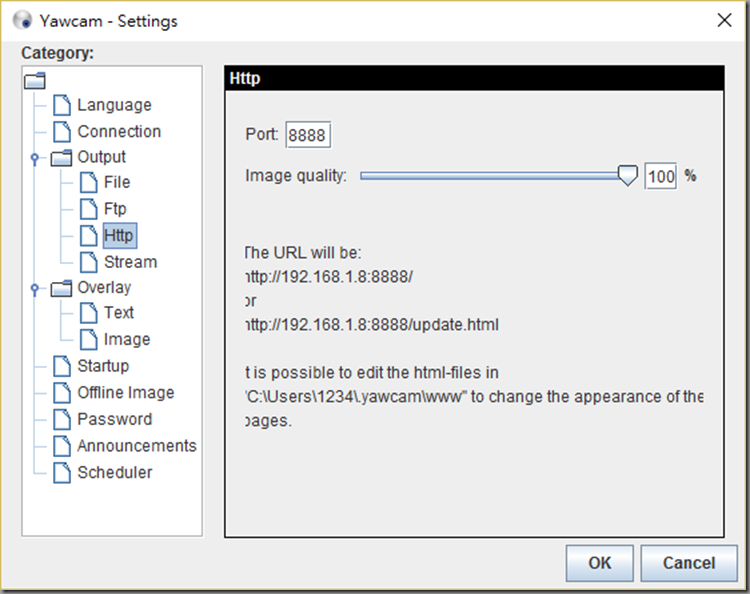Click into the Port field showing 8888
The height and width of the screenshot is (594, 750).
click(308, 135)
